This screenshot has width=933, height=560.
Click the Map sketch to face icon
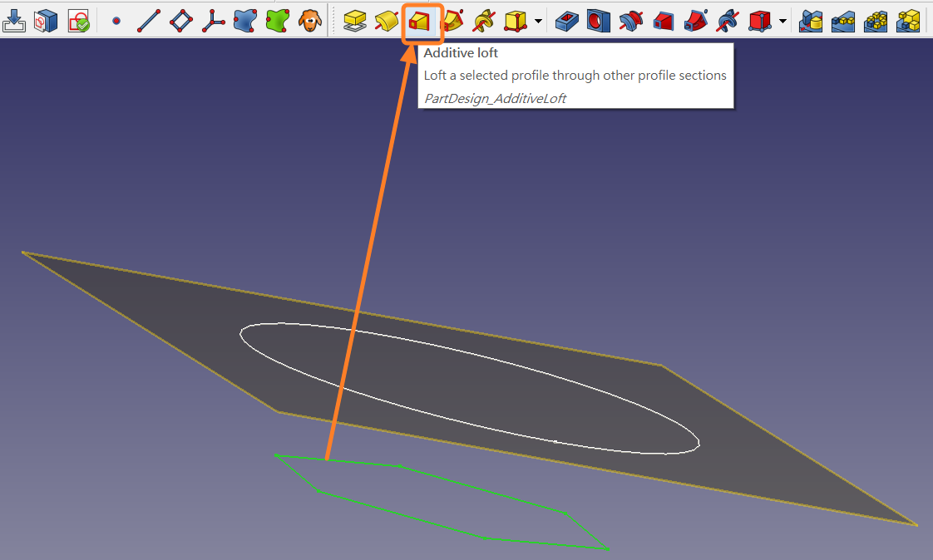[x=46, y=21]
